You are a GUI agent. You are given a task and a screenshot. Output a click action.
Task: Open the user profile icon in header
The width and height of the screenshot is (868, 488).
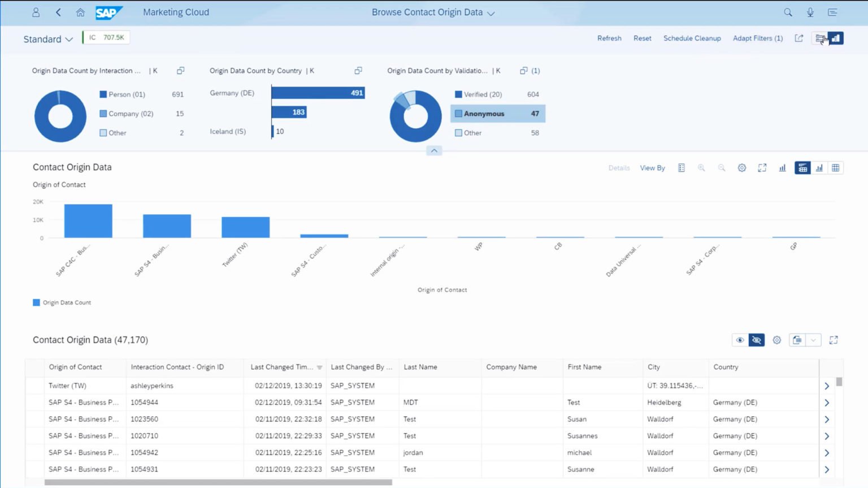click(x=36, y=12)
